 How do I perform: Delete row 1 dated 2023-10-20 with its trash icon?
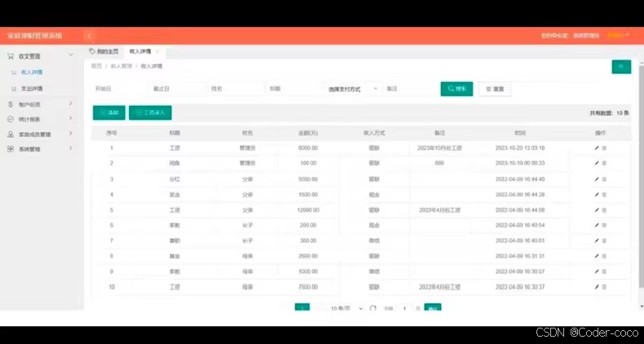click(x=604, y=148)
